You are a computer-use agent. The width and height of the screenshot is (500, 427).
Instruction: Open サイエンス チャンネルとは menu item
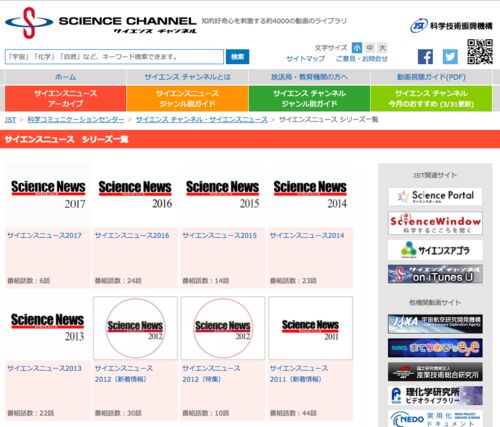coord(187,77)
